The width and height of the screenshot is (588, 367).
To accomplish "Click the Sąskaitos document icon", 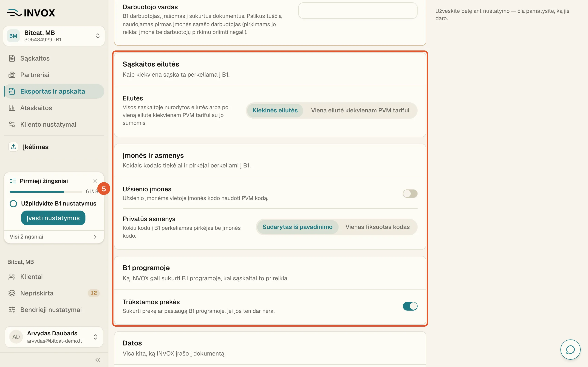I will [12, 58].
